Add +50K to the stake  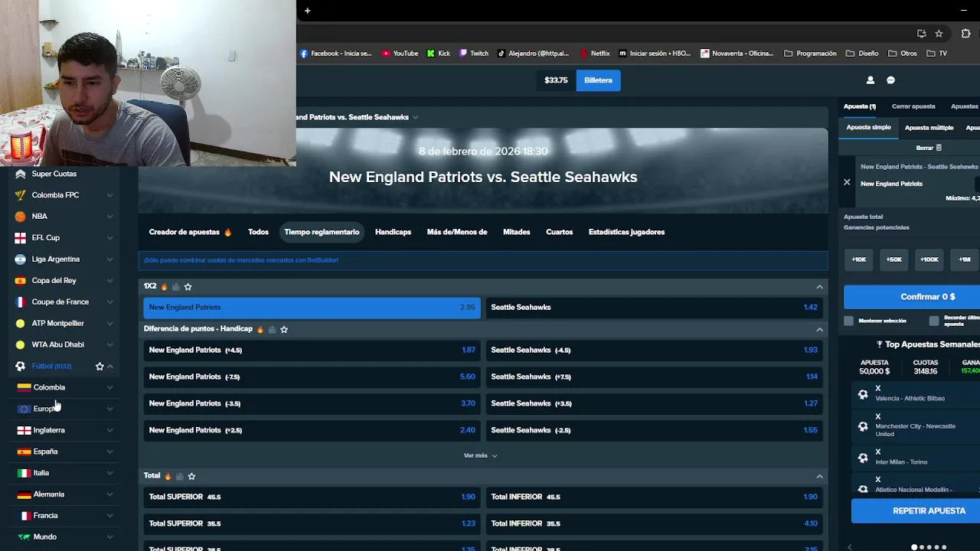(894, 259)
